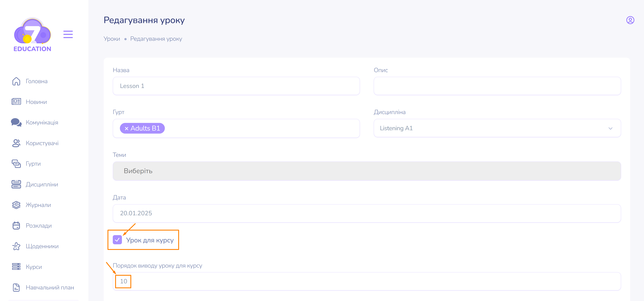Click the Назва input with Lesson 1

236,86
